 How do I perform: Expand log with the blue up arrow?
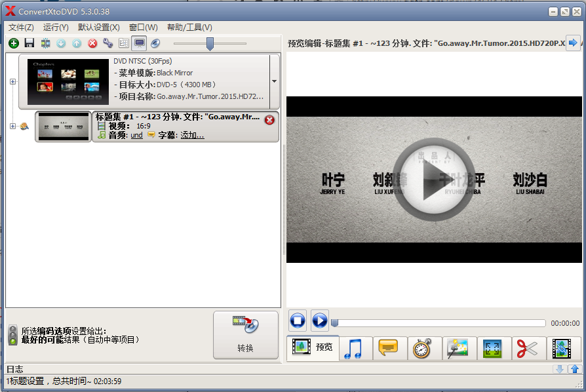575,369
